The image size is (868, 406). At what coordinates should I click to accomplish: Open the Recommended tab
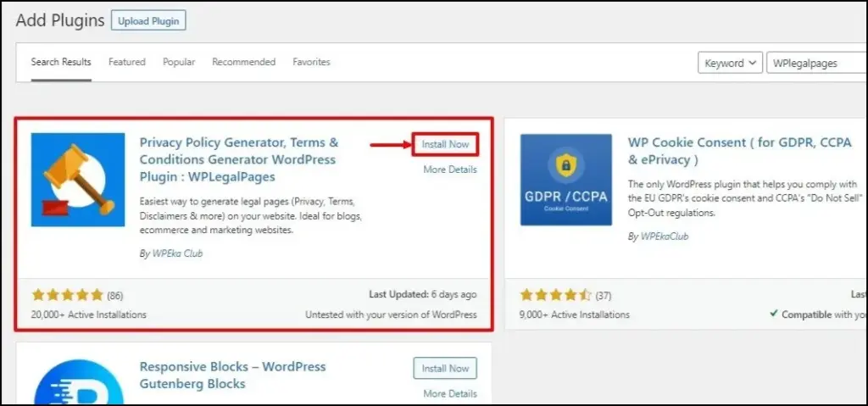(x=243, y=62)
